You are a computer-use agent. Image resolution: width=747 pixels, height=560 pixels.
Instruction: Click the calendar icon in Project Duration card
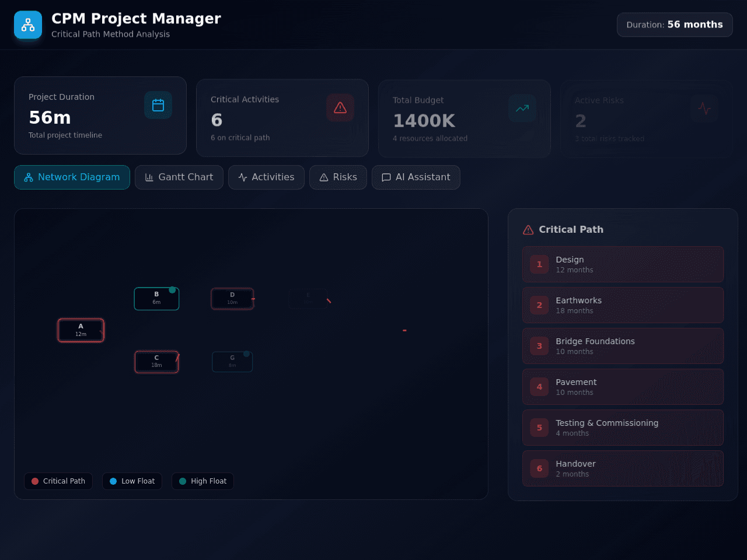pyautogui.click(x=158, y=105)
